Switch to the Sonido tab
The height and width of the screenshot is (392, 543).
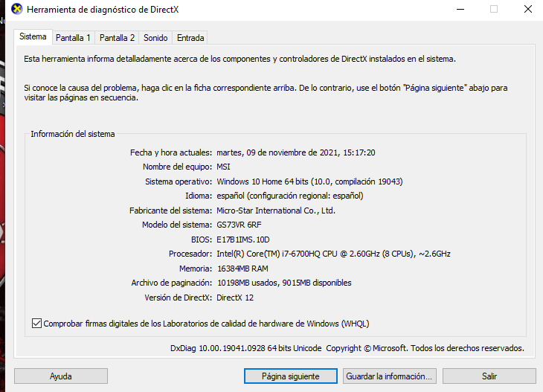point(155,38)
